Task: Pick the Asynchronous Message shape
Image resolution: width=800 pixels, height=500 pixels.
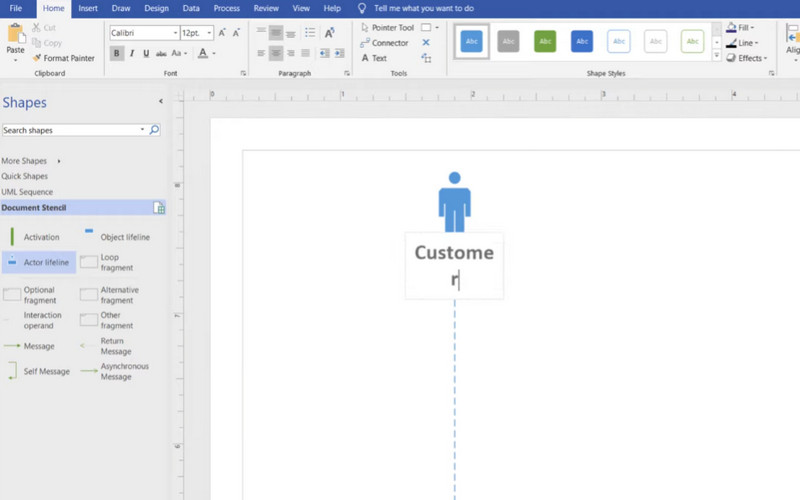Action: pos(115,371)
